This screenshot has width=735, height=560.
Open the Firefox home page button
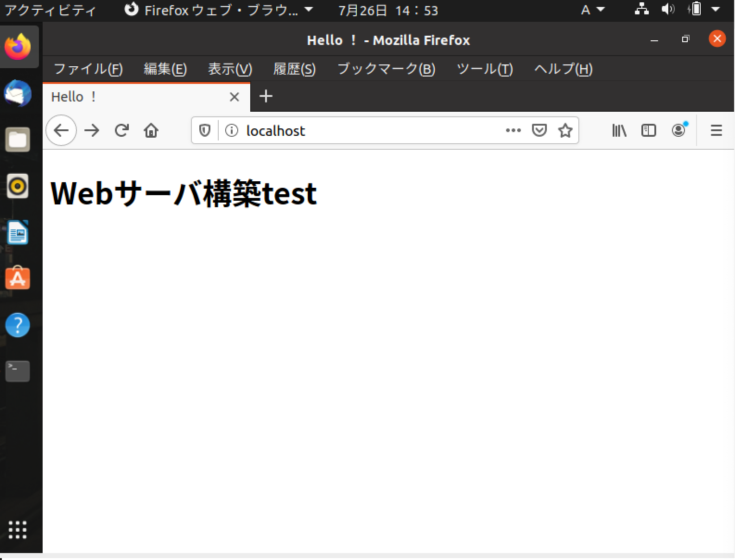(151, 131)
